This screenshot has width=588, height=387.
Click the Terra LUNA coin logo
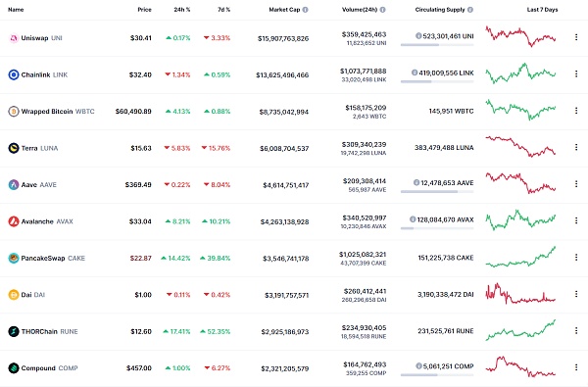point(14,148)
